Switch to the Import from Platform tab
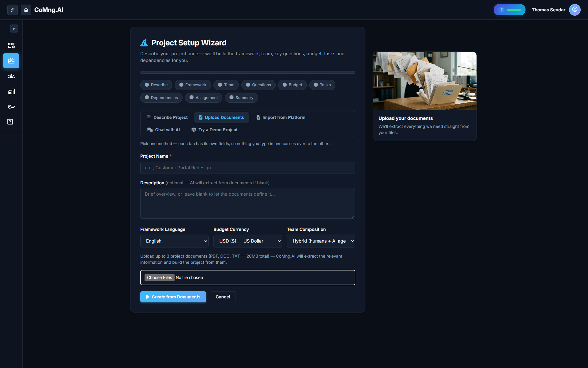 (x=281, y=117)
